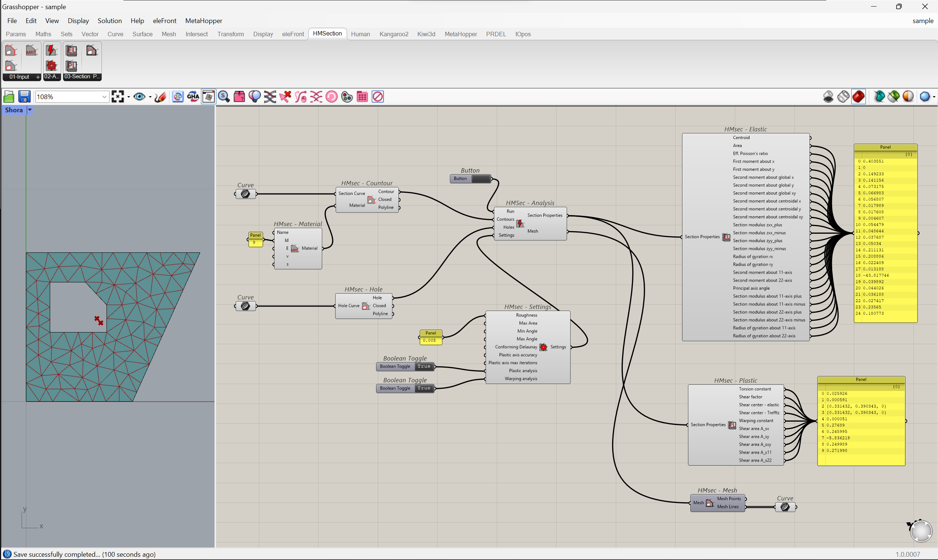
Task: Click the Save document floppy disk icon
Action: 24,97
